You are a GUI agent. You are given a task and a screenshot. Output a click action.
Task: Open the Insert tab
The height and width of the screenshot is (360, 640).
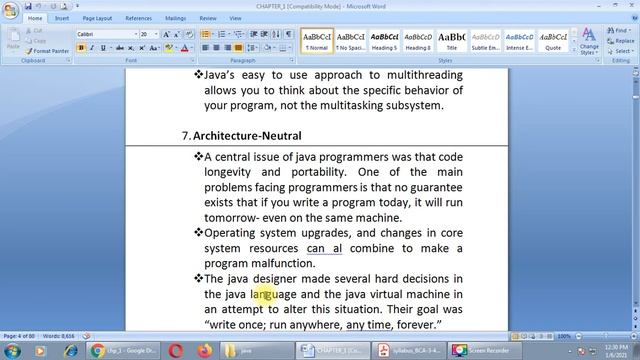(x=62, y=18)
